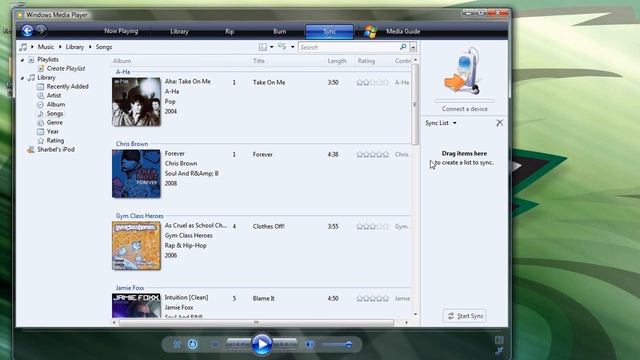Toggle shuffle playback
This screenshot has height=360, width=640.
pyautogui.click(x=177, y=344)
